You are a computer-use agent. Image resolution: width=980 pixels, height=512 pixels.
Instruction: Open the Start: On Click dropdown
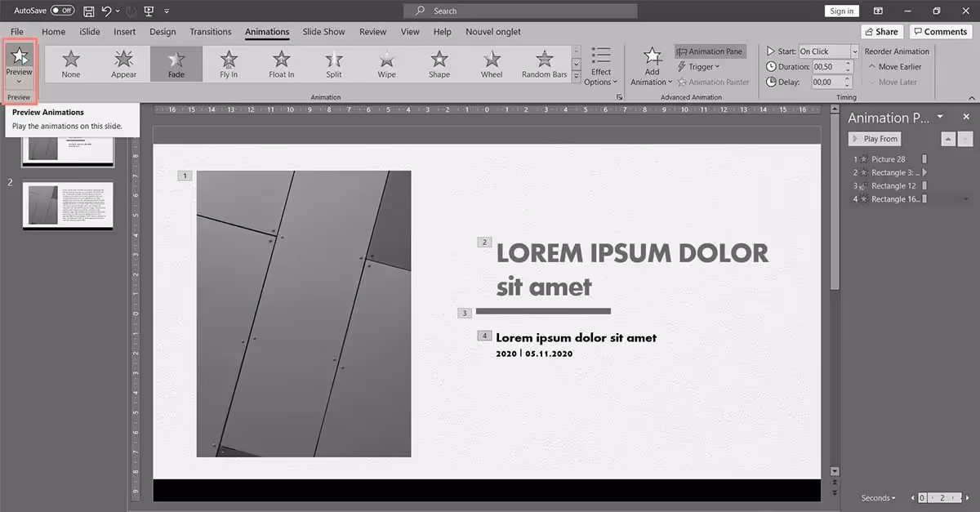(x=854, y=51)
